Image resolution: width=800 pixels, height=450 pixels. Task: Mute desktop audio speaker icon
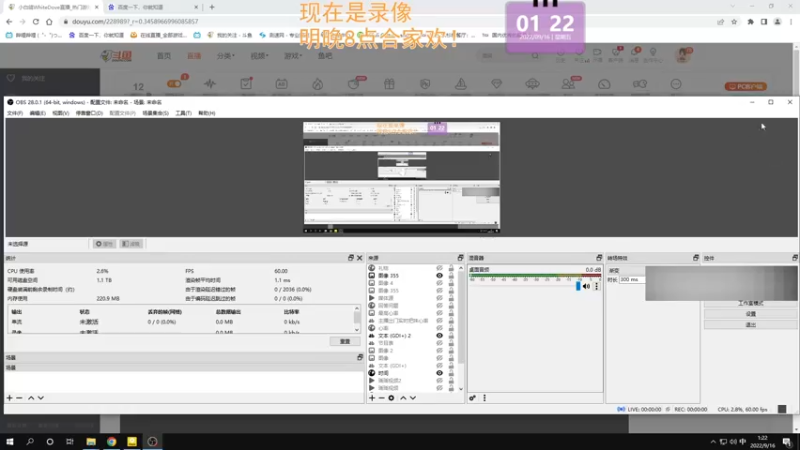pos(587,287)
